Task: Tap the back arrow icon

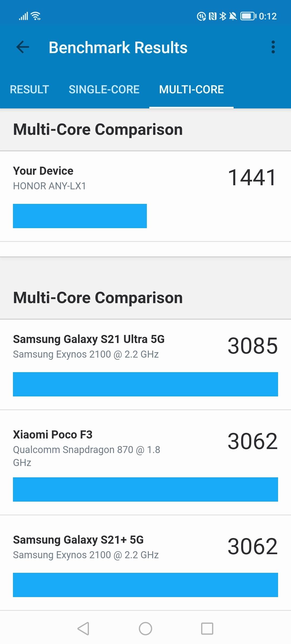Action: [23, 47]
